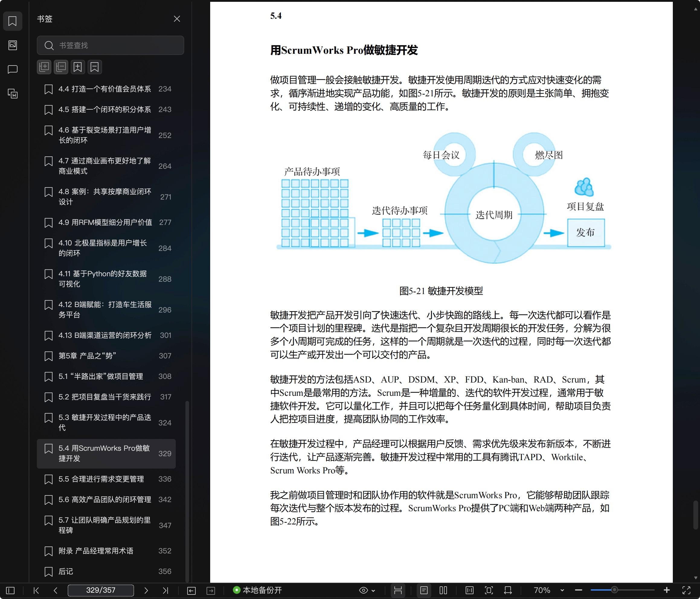The height and width of the screenshot is (599, 700).
Task: Open the document conversion panel icon
Action: tap(12, 94)
